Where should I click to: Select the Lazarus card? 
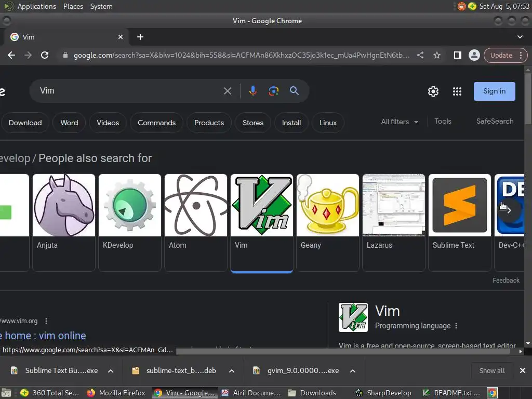click(394, 222)
